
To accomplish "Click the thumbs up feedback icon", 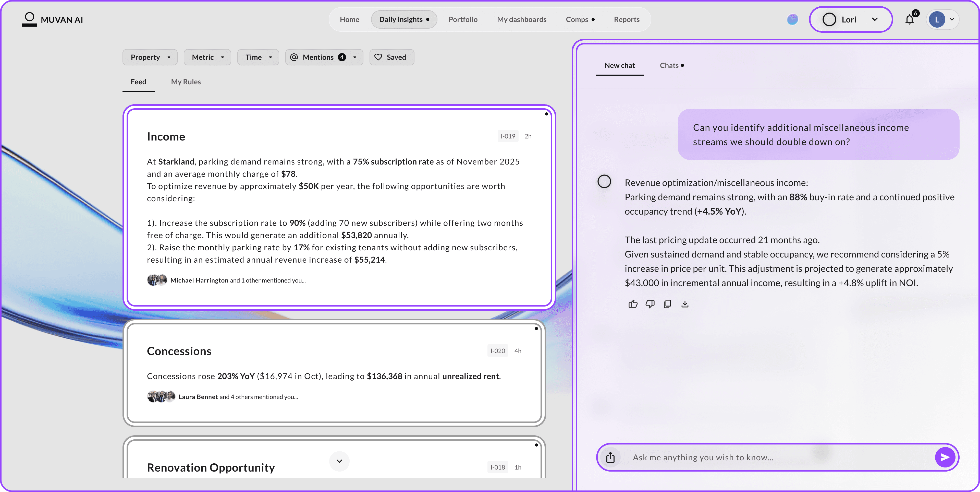I will [x=633, y=304].
